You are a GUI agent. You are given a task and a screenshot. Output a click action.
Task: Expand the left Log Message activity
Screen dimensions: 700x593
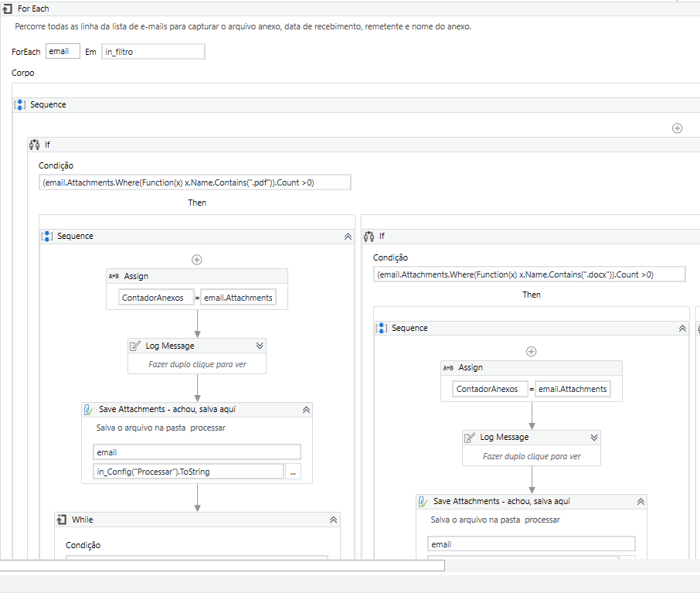260,346
